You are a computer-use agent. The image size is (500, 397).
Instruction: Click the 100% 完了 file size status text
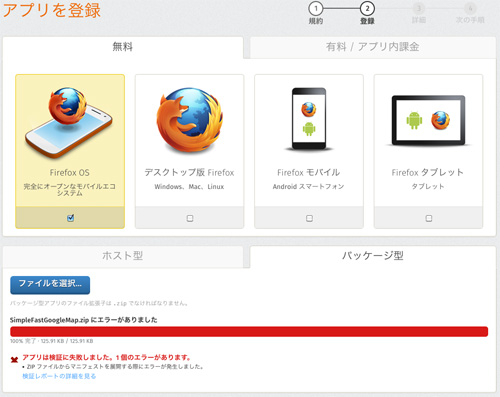52,341
